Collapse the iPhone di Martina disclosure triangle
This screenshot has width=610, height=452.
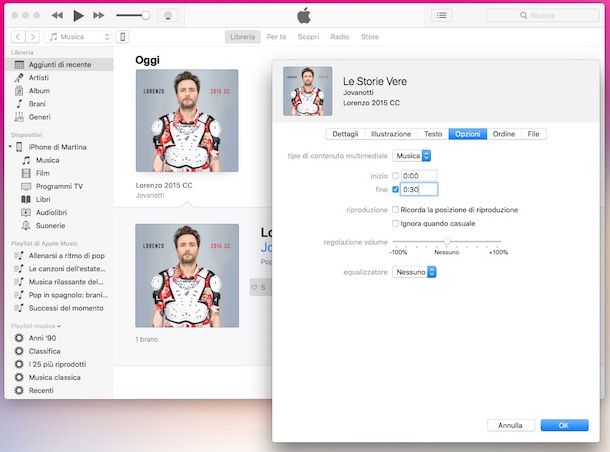(x=10, y=147)
